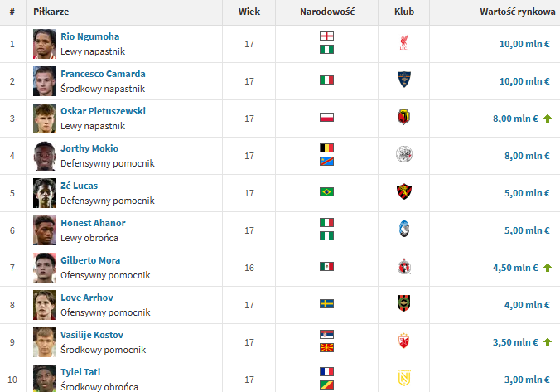The height and width of the screenshot is (392, 560).
Task: Click the Lecce club crest for Camarda
Action: coord(403,80)
